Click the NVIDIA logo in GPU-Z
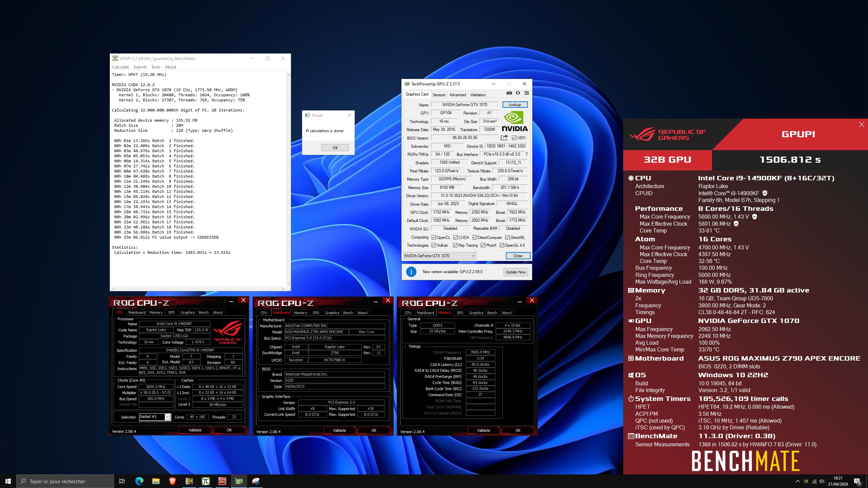 pyautogui.click(x=515, y=121)
